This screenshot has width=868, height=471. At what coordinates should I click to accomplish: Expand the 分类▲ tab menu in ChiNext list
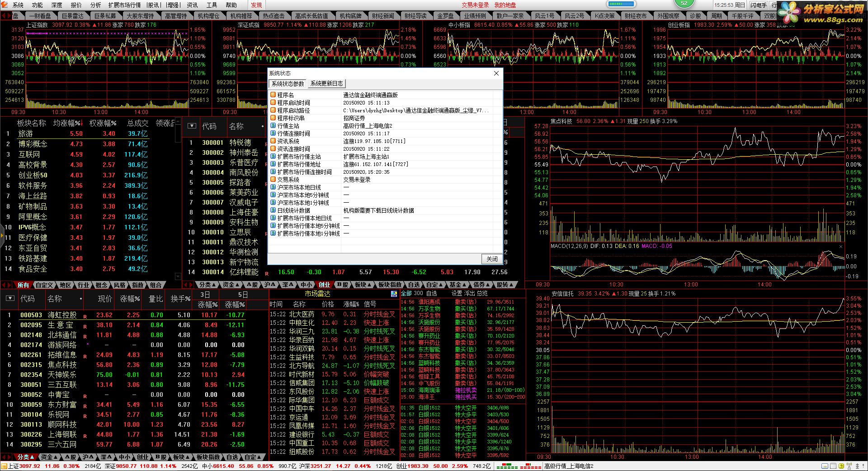click(207, 285)
